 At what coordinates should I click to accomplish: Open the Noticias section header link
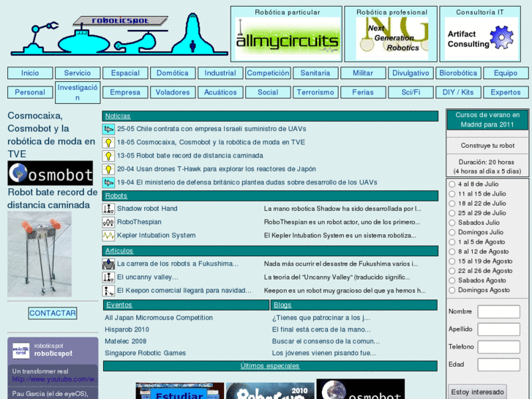(x=118, y=116)
